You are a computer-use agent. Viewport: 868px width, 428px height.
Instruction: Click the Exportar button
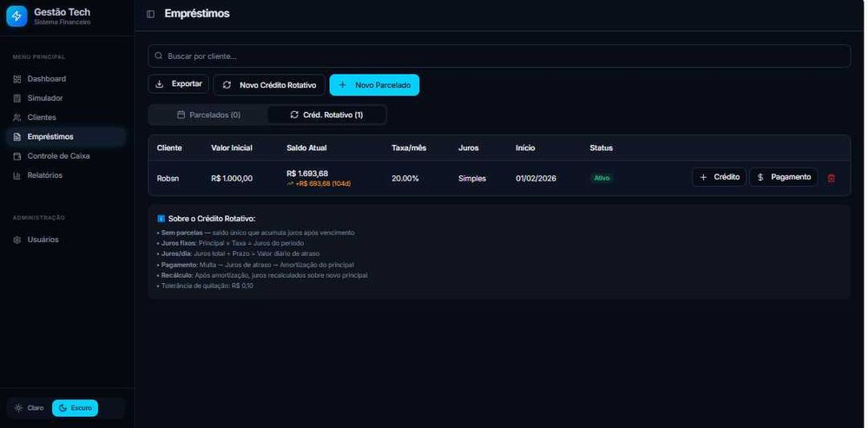click(x=178, y=84)
